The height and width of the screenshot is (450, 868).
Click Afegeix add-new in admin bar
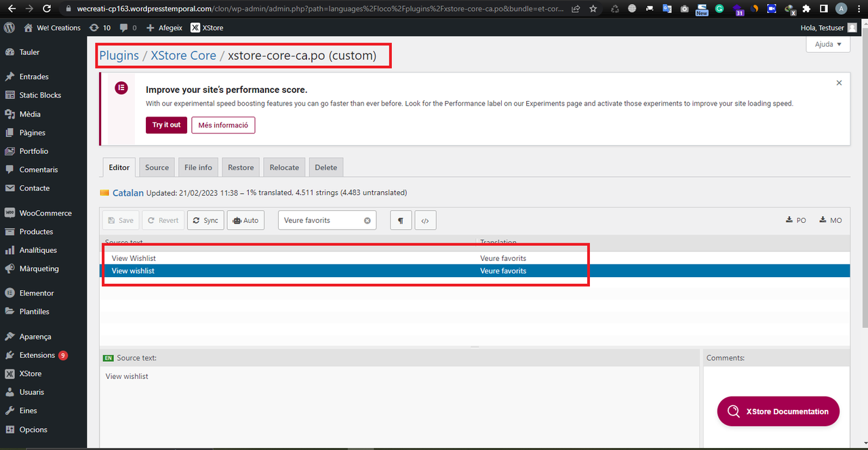[x=165, y=28]
